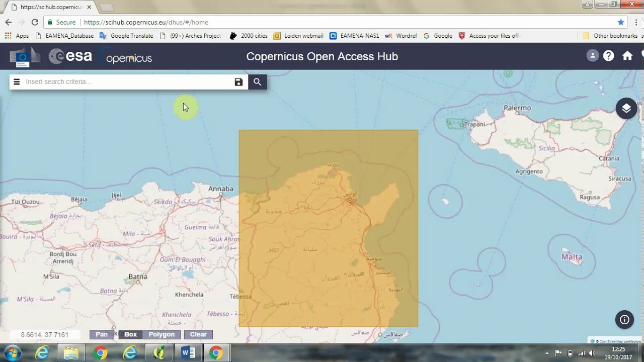Go to the home icon in header
Screen dimensions: 644x362
tap(627, 56)
